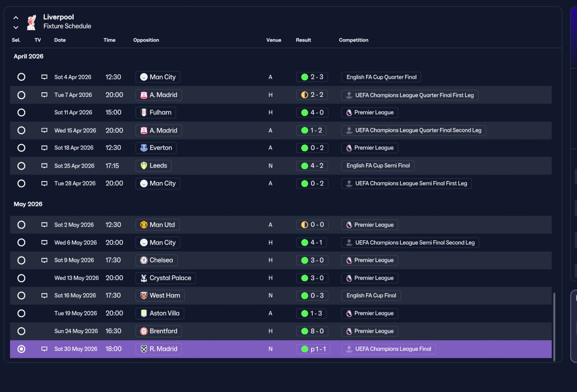
Task: Click the April 2026 month heading
Action: click(x=28, y=56)
